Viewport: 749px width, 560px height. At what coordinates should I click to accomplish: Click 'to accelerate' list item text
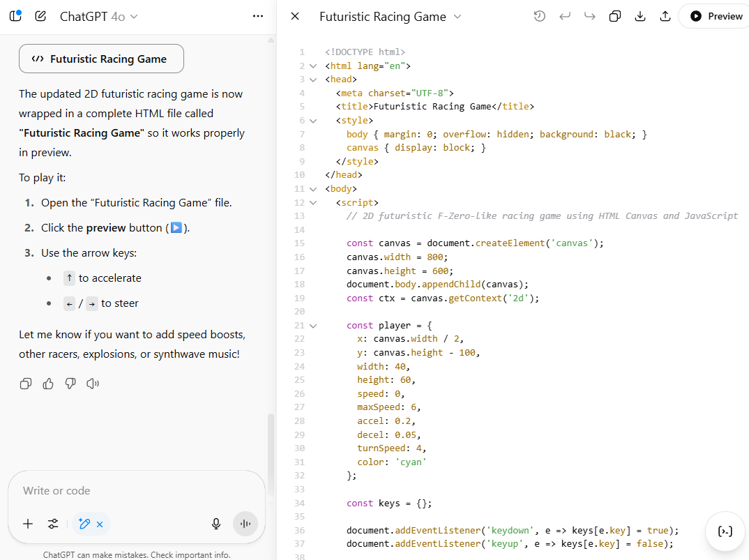pyautogui.click(x=110, y=278)
